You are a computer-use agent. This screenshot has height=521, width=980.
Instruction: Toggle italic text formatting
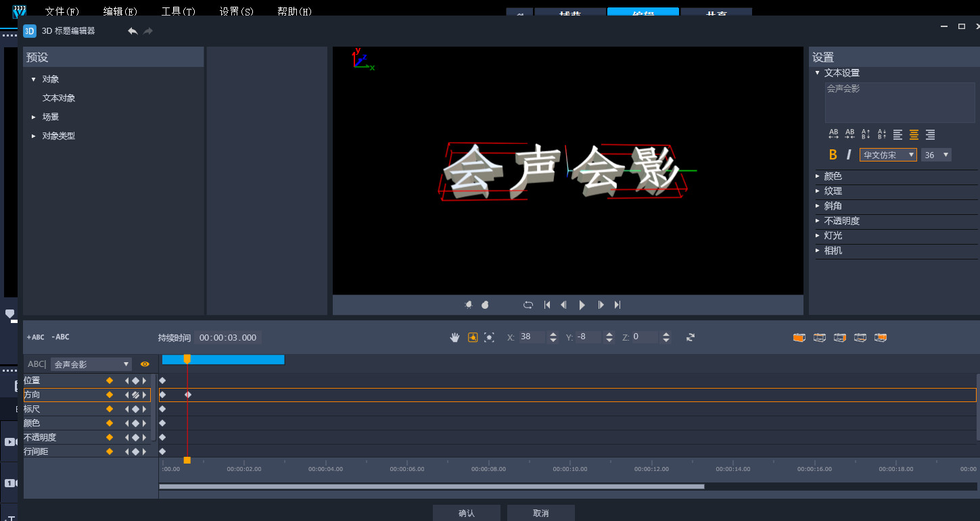pos(849,155)
